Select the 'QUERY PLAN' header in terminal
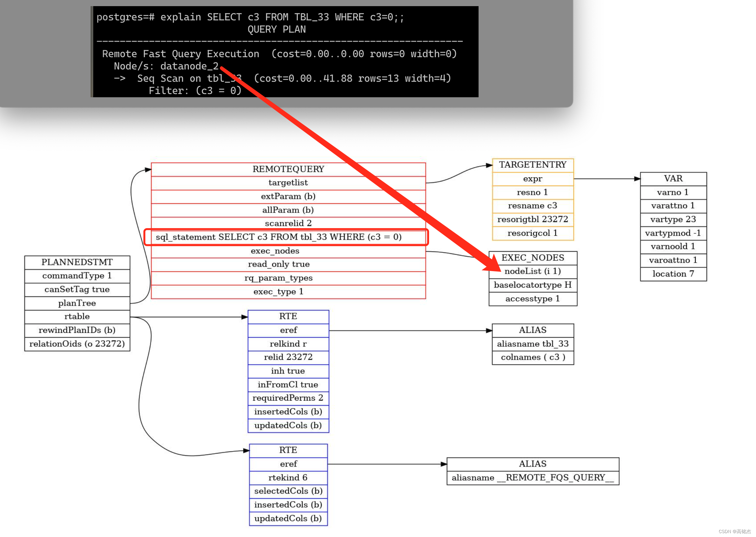 click(x=276, y=29)
